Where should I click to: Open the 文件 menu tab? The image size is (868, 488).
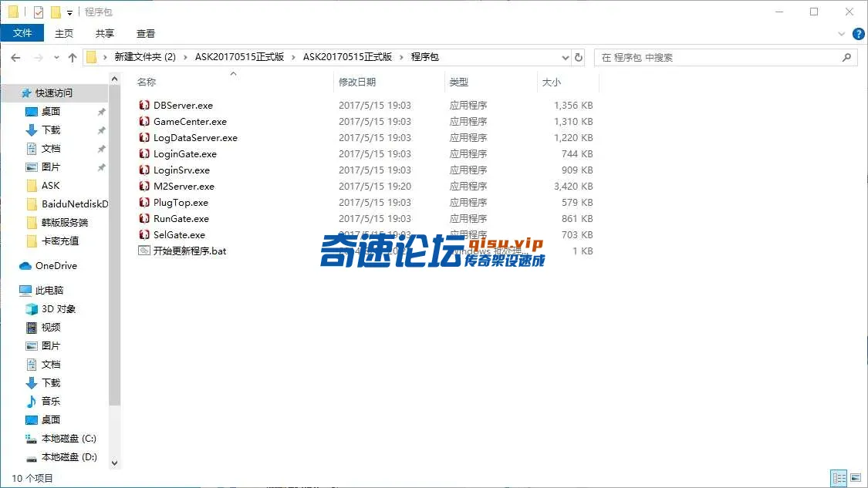point(22,33)
